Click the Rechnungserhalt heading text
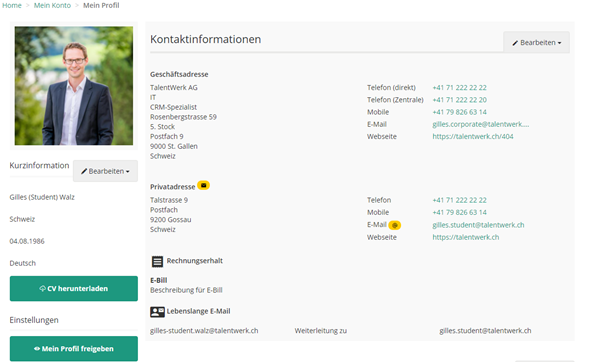Screen dimensions: 605x362 click(x=194, y=261)
